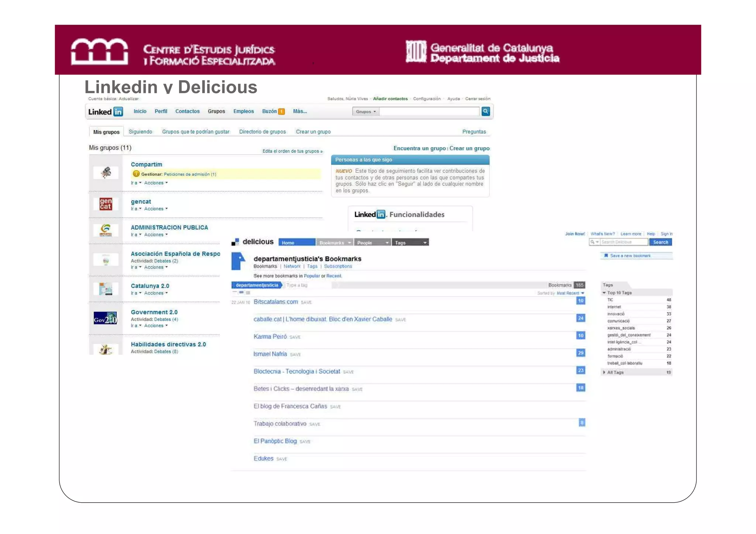
Task: Open the Buzón inbox notification badge
Action: coord(281,111)
